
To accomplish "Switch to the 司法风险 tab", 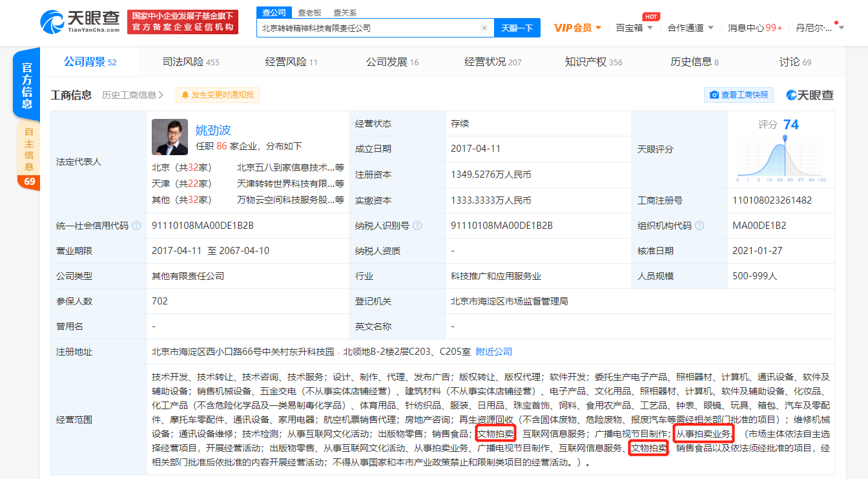I will pos(191,62).
